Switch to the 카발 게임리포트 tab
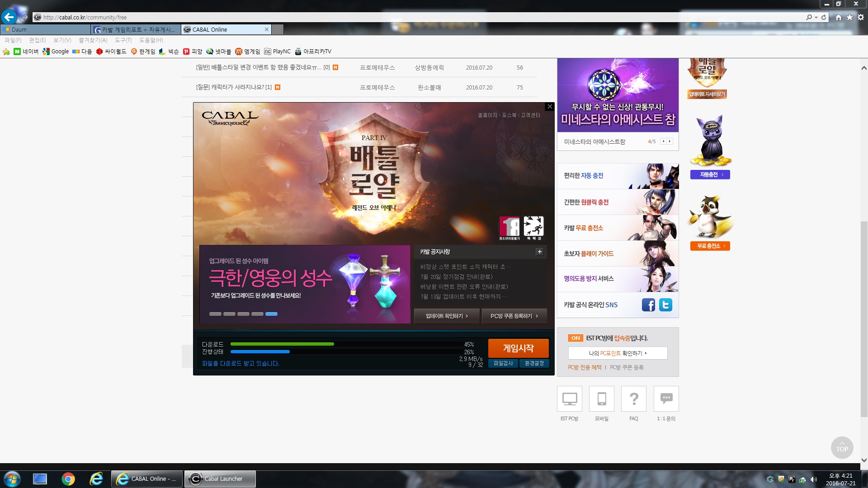Screen dimensions: 868x488 click(x=136, y=29)
